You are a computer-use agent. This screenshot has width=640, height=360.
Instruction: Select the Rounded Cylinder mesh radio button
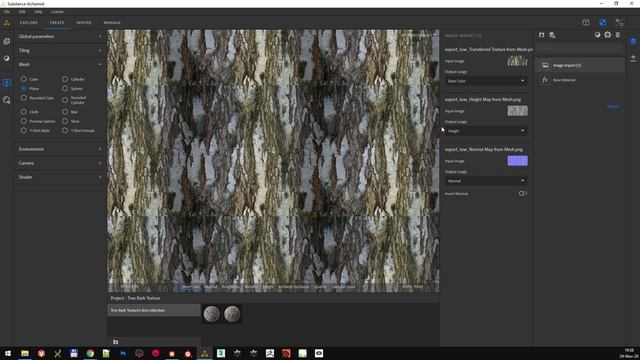[x=65, y=100]
